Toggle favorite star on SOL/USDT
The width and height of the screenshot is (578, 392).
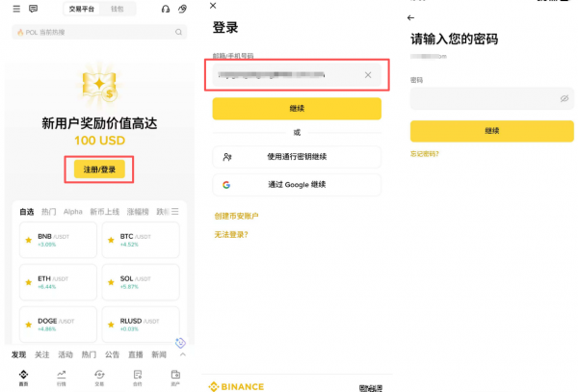tap(111, 282)
